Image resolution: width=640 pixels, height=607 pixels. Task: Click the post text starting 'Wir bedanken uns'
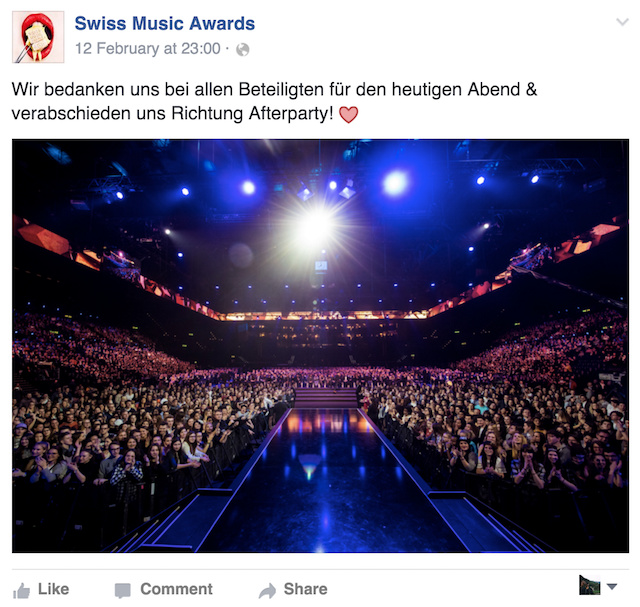coord(274,101)
